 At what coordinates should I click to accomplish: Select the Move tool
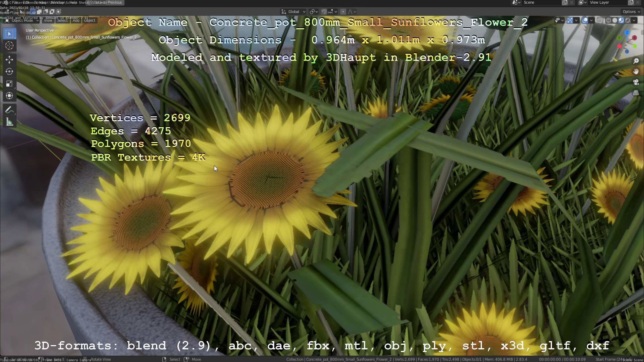pyautogui.click(x=9, y=60)
